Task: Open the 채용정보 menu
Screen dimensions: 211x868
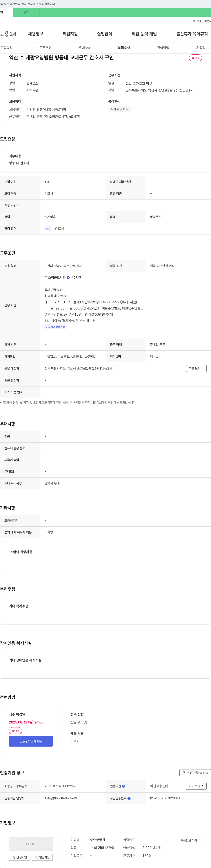Action: point(36,34)
